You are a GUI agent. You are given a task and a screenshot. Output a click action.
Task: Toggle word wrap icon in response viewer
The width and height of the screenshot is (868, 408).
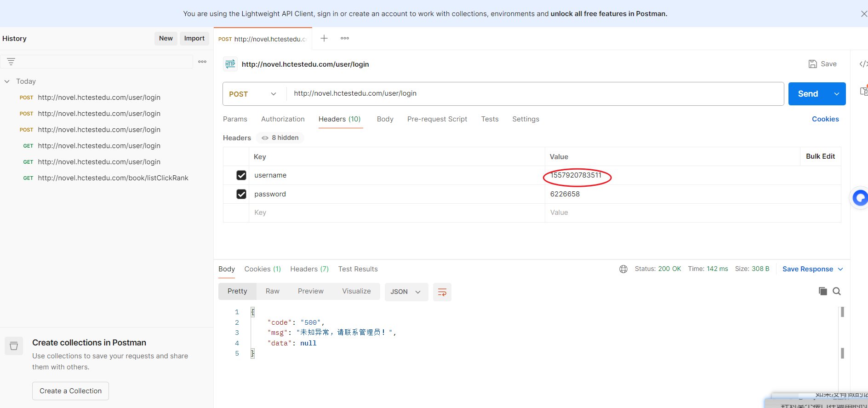click(x=442, y=292)
